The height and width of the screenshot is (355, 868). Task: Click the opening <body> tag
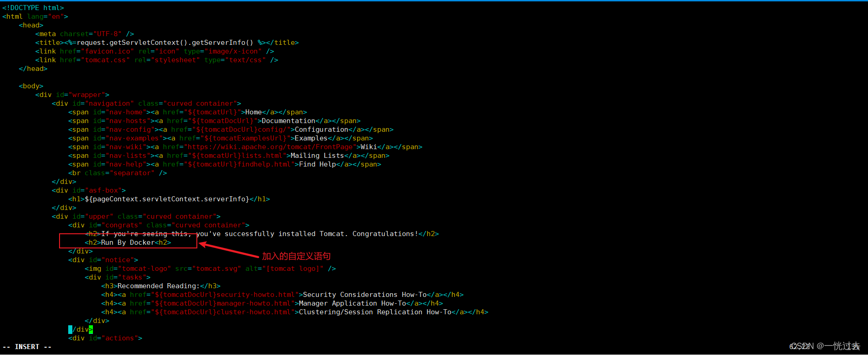(31, 86)
